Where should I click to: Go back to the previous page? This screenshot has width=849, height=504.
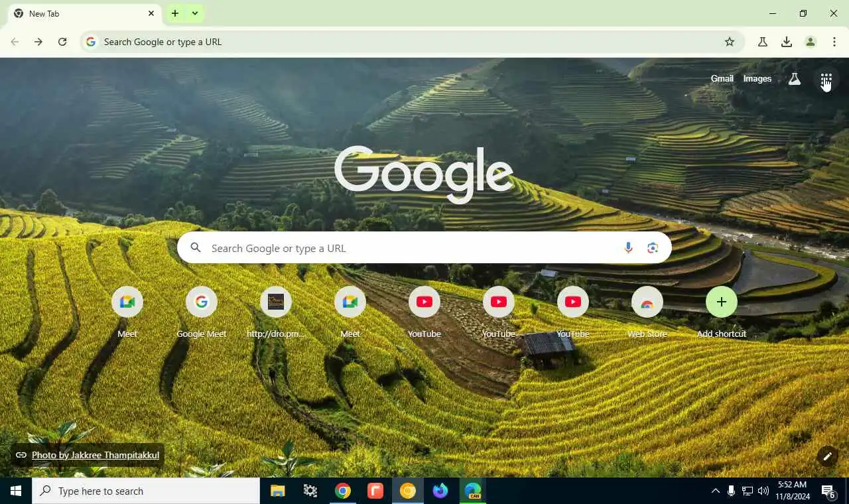[x=15, y=42]
